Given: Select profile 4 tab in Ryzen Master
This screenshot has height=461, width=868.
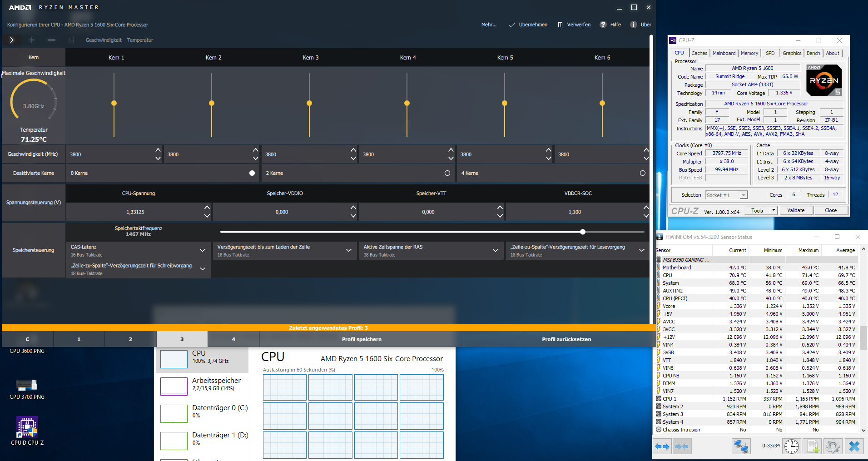Looking at the screenshot, I should pos(233,339).
